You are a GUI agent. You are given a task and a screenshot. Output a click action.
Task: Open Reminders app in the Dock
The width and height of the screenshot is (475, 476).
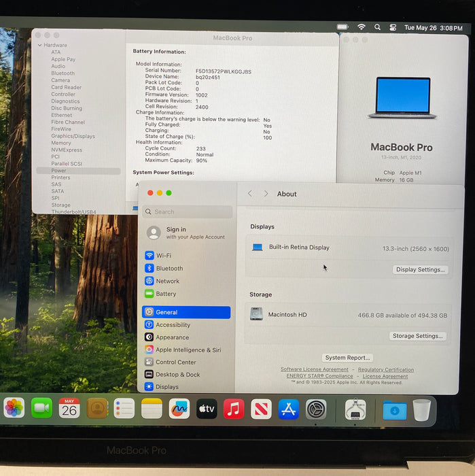coord(124,408)
